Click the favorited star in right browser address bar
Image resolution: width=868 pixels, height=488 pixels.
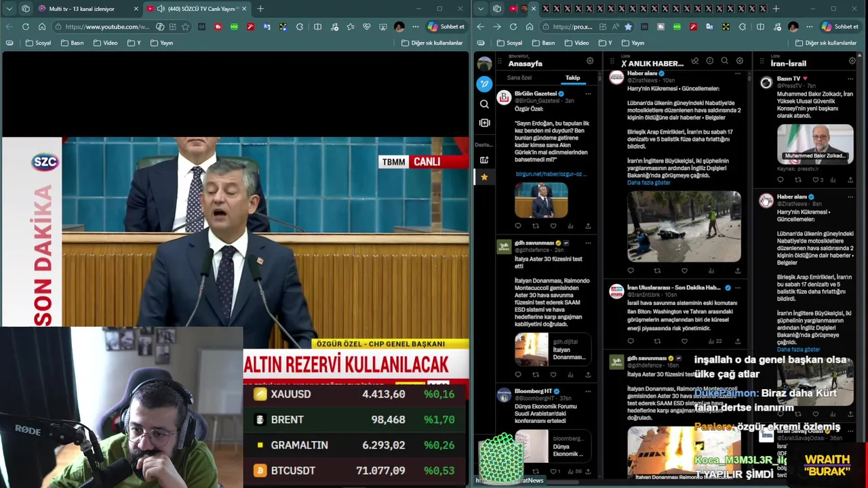pyautogui.click(x=628, y=26)
